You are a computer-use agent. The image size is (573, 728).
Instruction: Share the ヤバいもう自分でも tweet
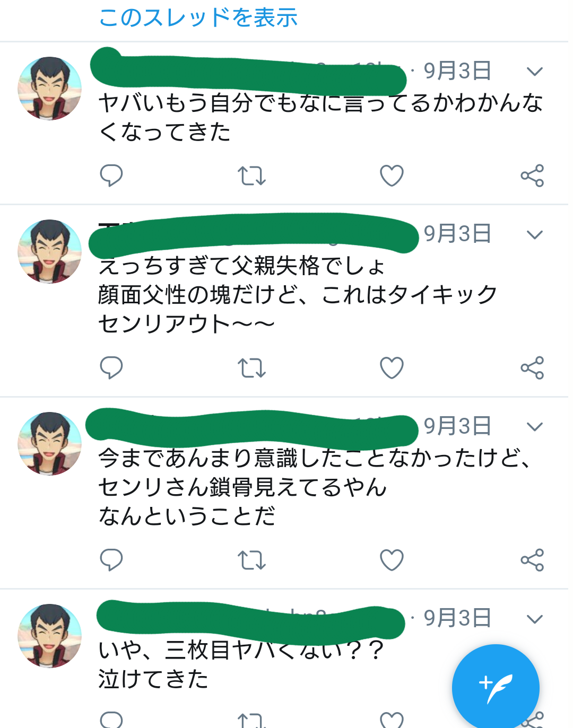pos(532,176)
